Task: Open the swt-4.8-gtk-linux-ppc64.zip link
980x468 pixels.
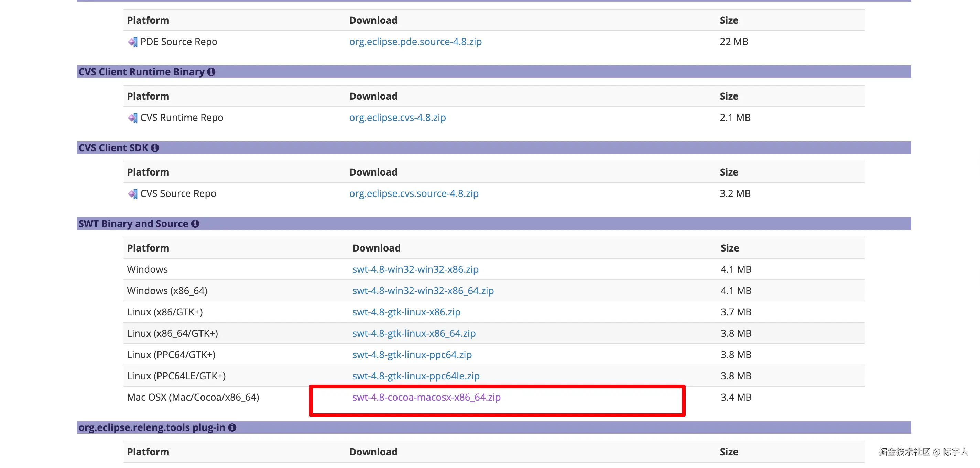Action: [412, 354]
